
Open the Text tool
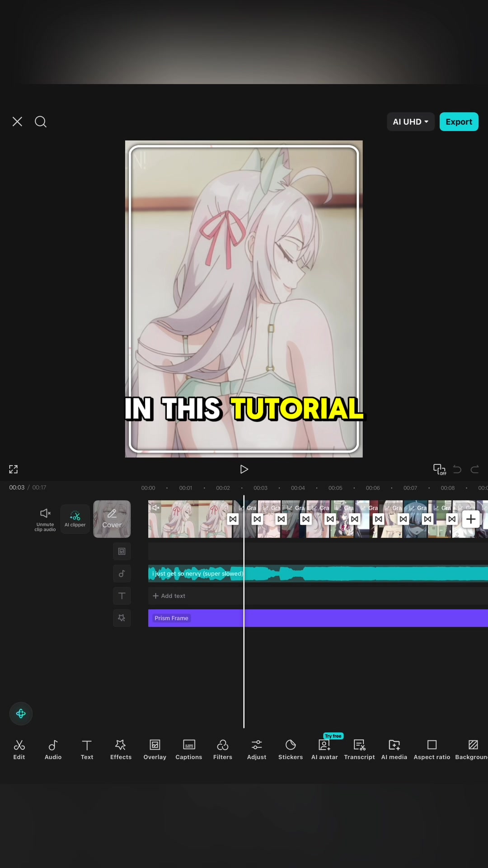pos(87,750)
